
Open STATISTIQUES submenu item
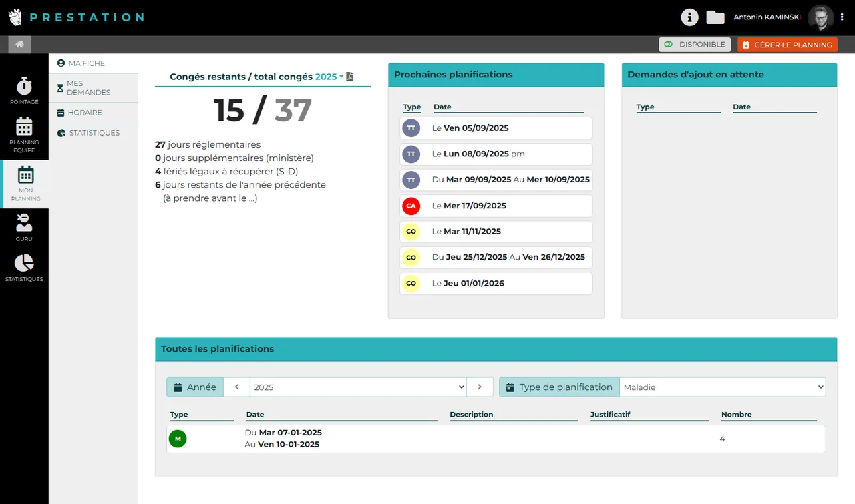coord(93,133)
